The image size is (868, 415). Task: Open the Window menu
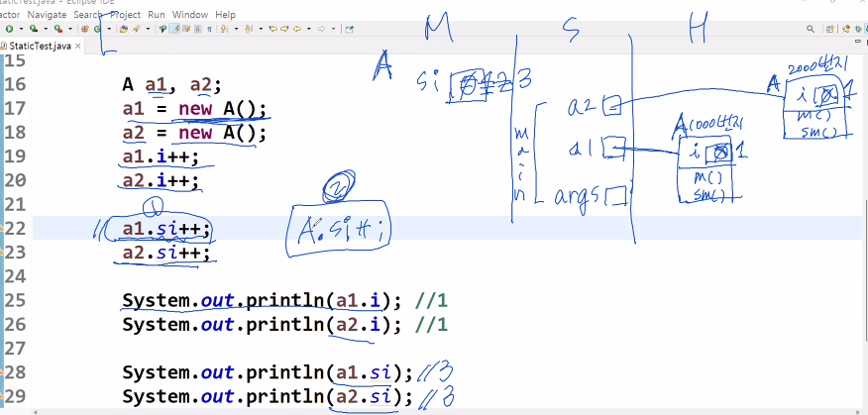[x=190, y=15]
